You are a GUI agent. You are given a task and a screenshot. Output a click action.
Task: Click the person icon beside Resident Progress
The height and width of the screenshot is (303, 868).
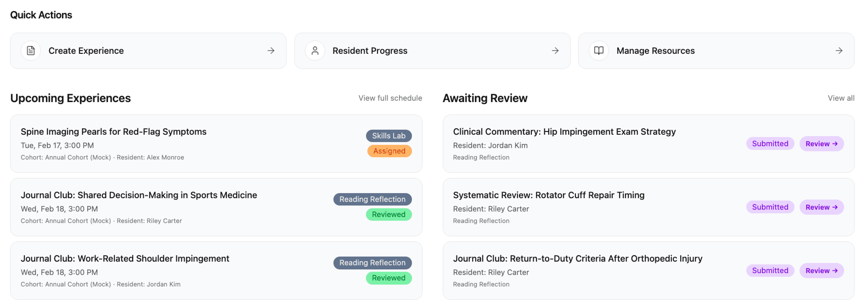(x=315, y=51)
